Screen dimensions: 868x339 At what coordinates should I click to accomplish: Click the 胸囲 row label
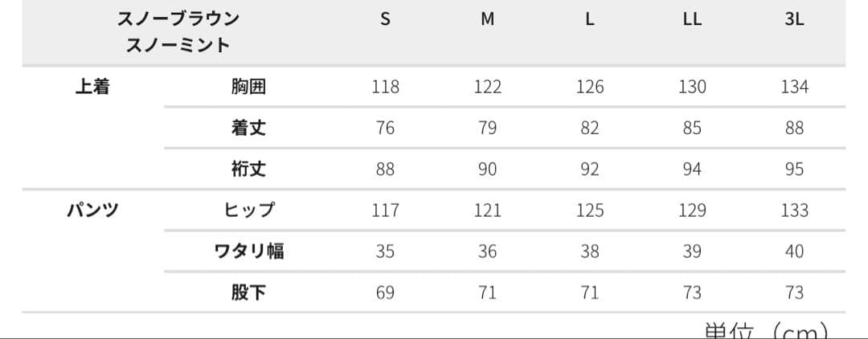(248, 87)
